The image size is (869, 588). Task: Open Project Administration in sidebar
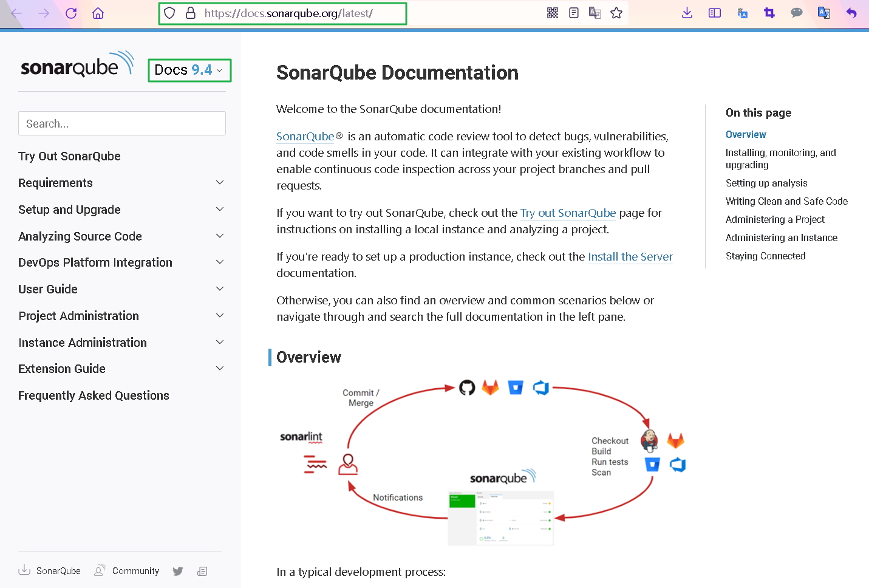(x=79, y=316)
